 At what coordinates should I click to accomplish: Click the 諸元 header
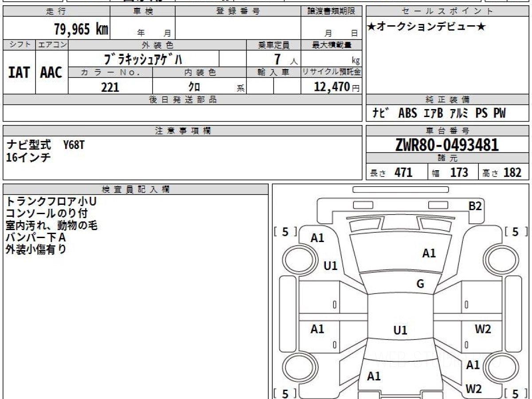click(x=448, y=158)
